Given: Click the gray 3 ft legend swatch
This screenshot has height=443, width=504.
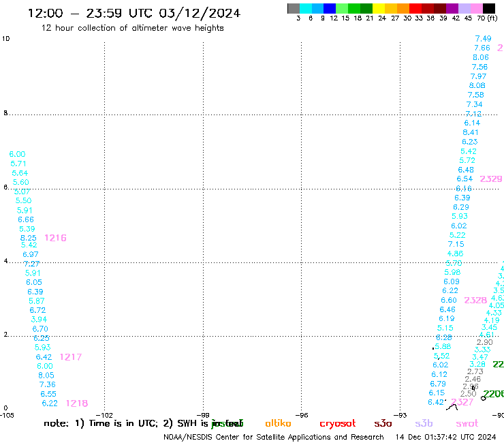Looking at the screenshot, I should 294,8.
